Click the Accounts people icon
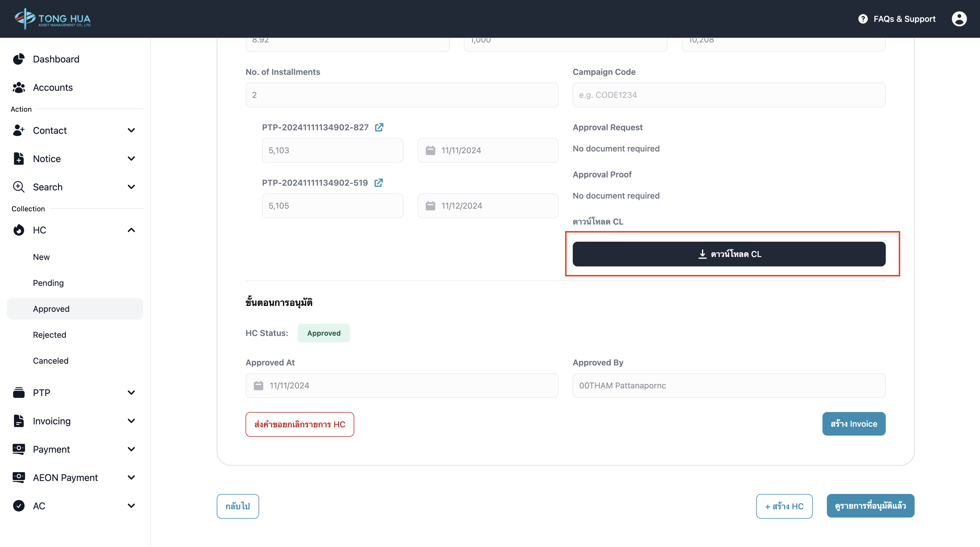This screenshot has width=980, height=547. (19, 88)
